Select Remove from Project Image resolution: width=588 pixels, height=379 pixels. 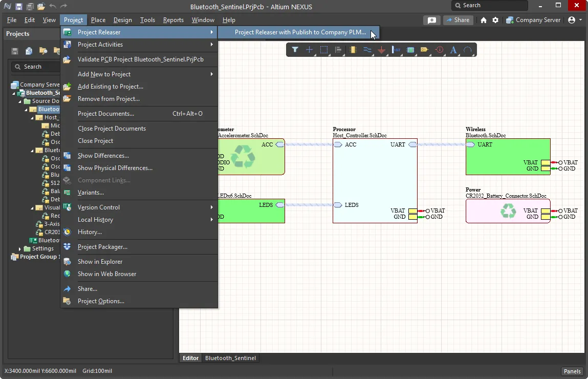point(139,99)
